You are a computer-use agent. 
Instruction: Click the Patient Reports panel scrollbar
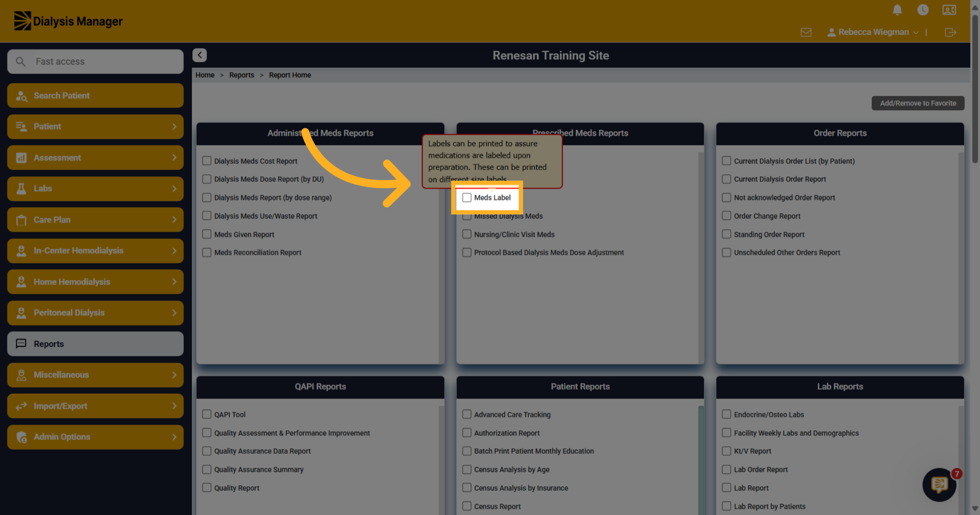tap(701, 460)
